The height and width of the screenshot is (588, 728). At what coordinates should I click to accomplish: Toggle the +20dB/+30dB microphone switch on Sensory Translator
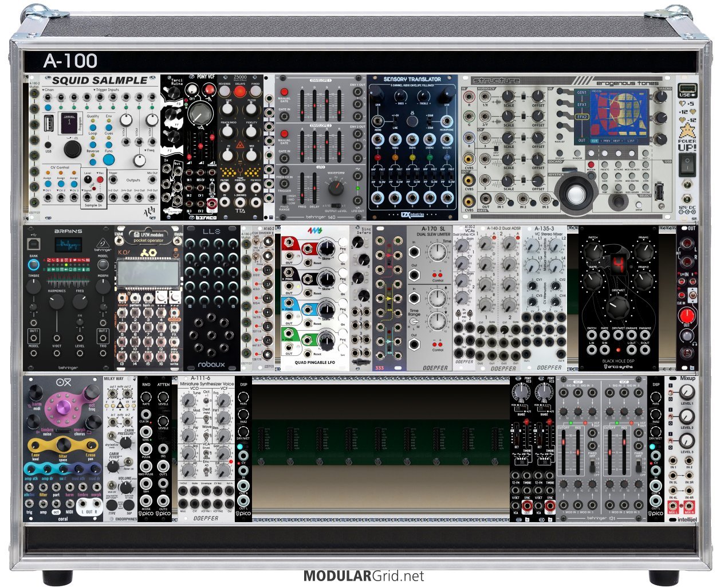[x=429, y=120]
